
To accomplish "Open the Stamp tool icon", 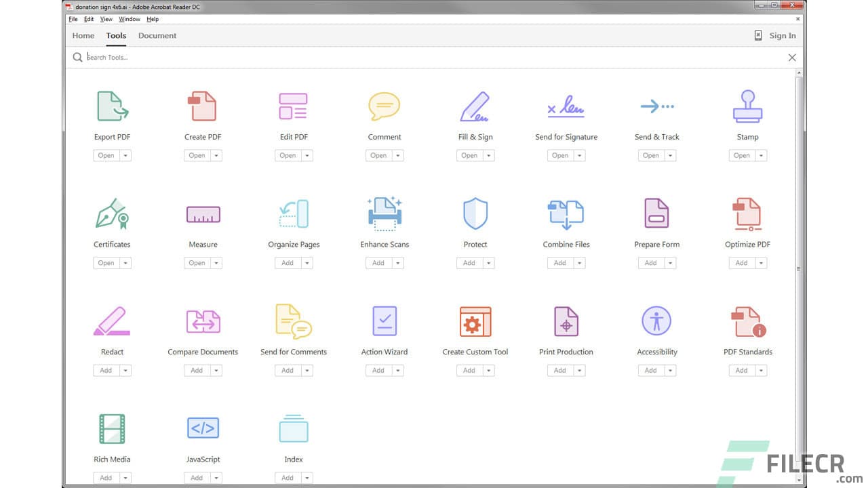I will point(747,106).
